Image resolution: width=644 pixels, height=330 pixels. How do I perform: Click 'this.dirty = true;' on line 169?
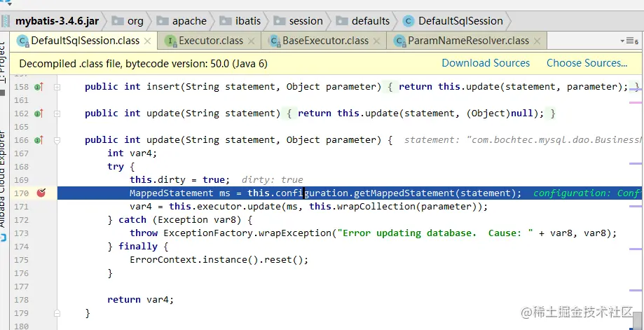coord(180,180)
